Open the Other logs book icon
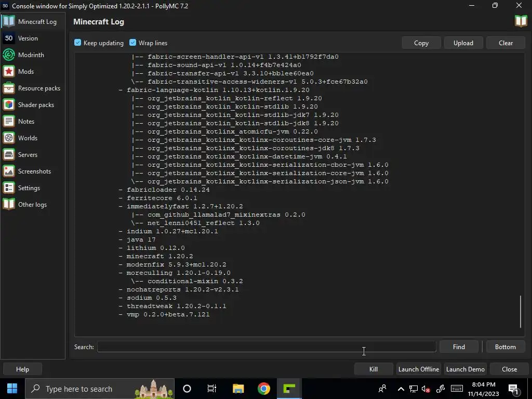 coord(9,204)
